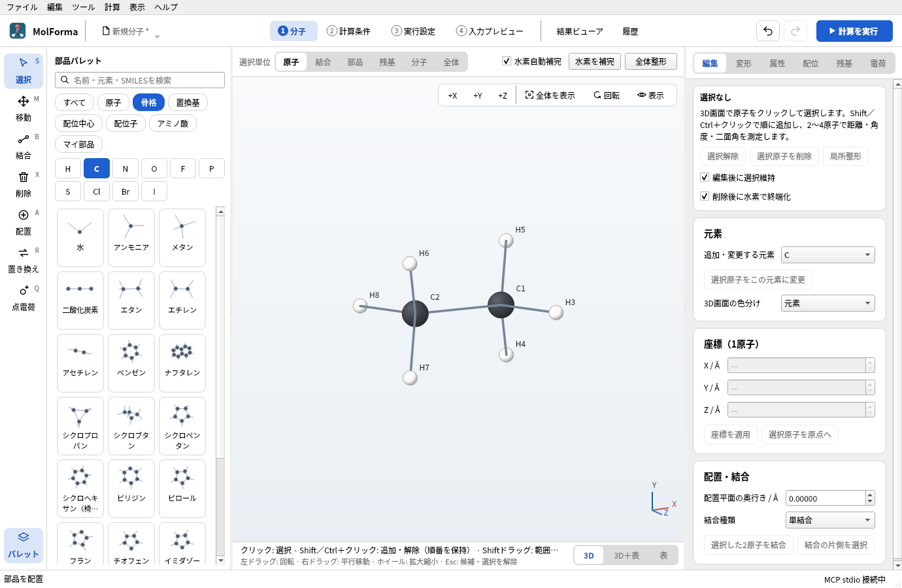Click +X view axis button
The width and height of the screenshot is (902, 588).
pyautogui.click(x=452, y=95)
